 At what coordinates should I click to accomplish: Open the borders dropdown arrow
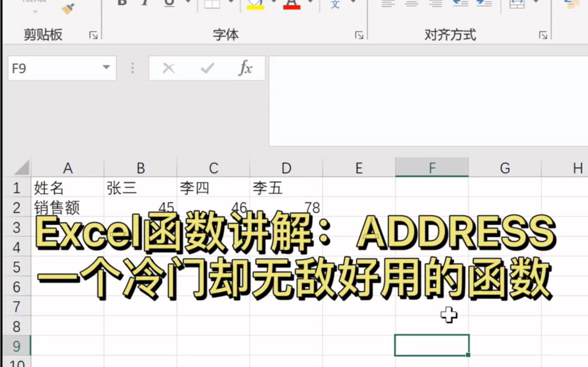pyautogui.click(x=231, y=2)
